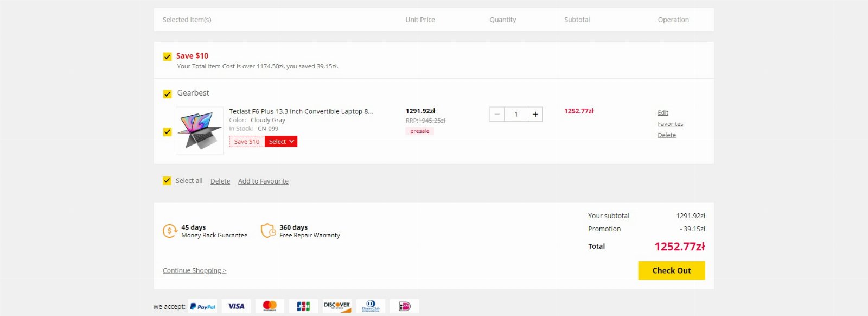Click the quantity input field
The width and height of the screenshot is (868, 316).
coord(516,114)
